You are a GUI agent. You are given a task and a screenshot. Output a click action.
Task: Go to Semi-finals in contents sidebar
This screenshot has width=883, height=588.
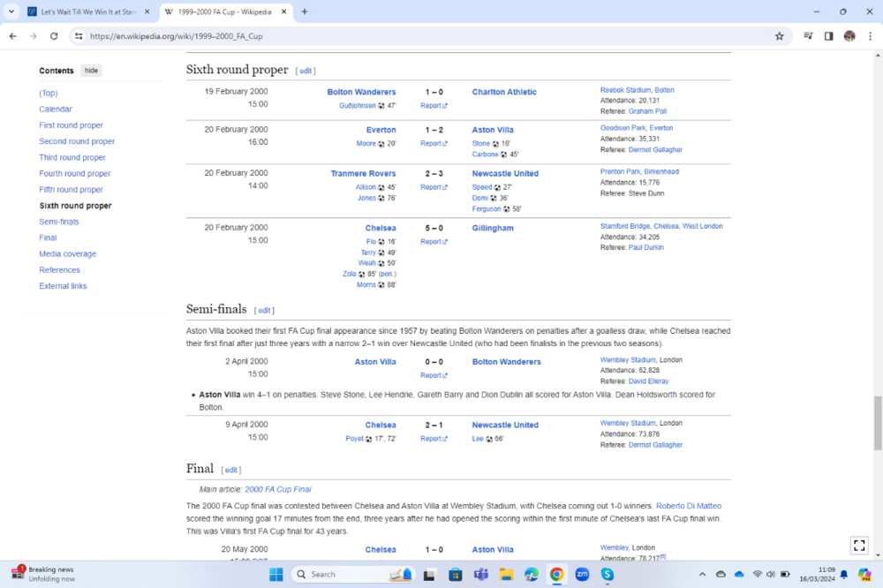(x=58, y=222)
